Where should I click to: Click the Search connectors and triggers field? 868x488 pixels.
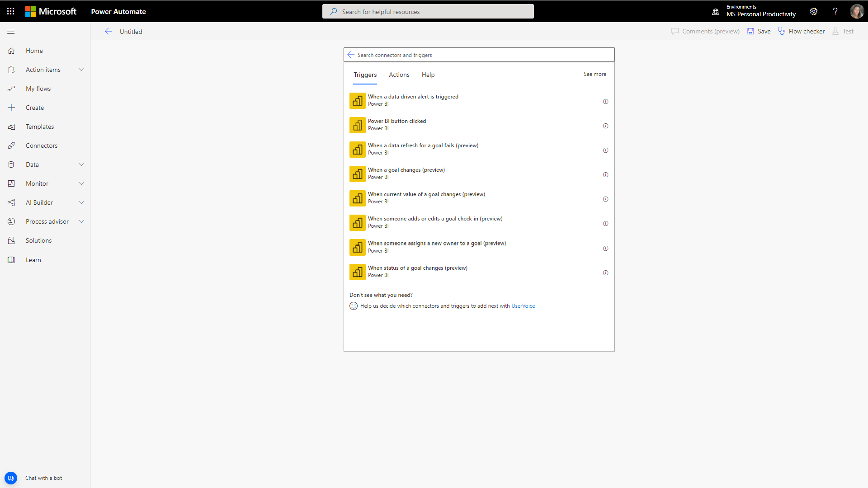click(x=479, y=54)
